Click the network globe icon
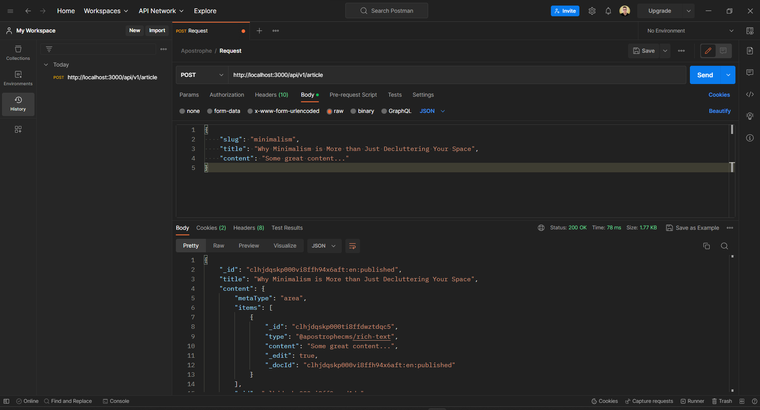760x410 pixels. [x=541, y=228]
